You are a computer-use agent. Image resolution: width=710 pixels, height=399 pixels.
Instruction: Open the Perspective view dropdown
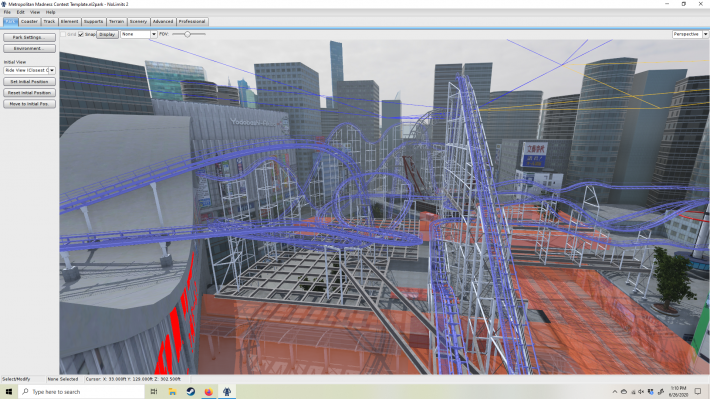click(690, 34)
